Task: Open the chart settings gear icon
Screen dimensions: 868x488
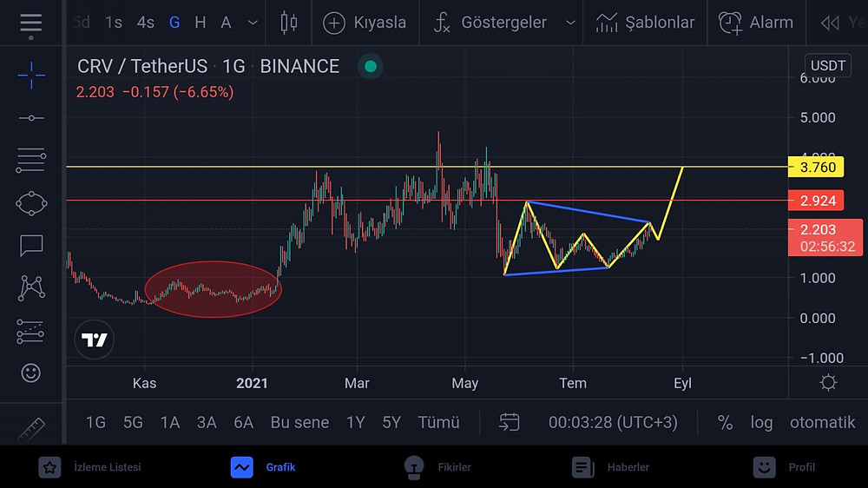Action: [x=828, y=383]
